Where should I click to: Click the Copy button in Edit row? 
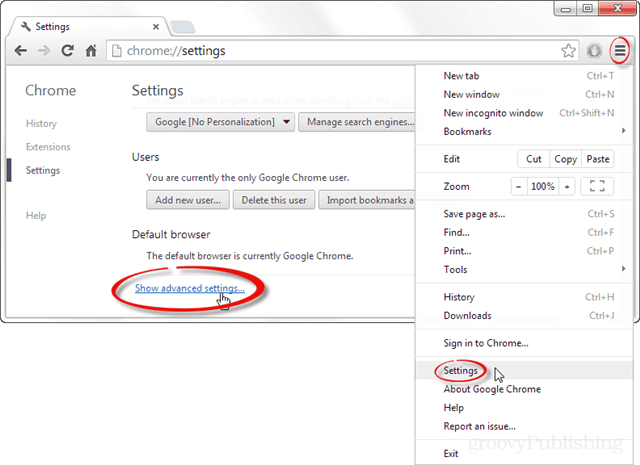point(565,159)
